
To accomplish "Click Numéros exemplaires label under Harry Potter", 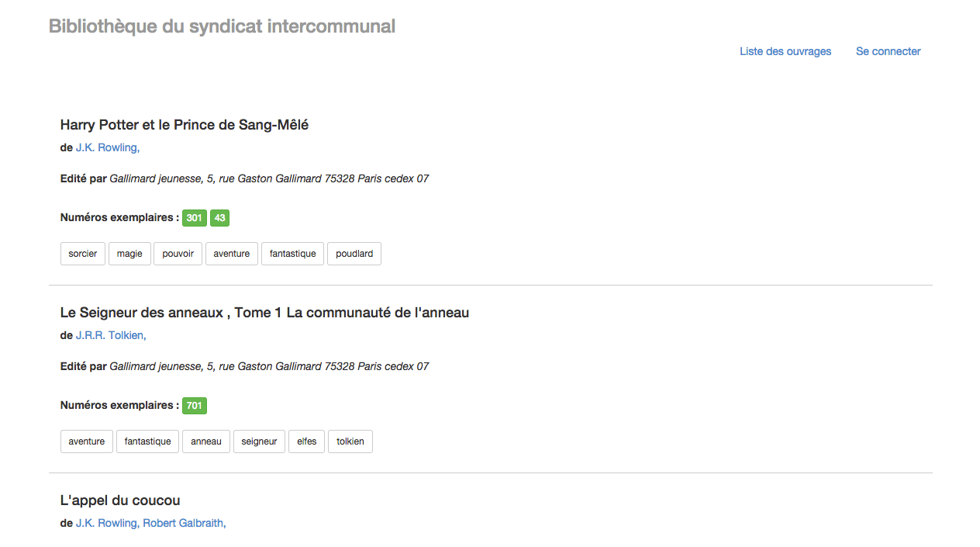I will coord(119,218).
